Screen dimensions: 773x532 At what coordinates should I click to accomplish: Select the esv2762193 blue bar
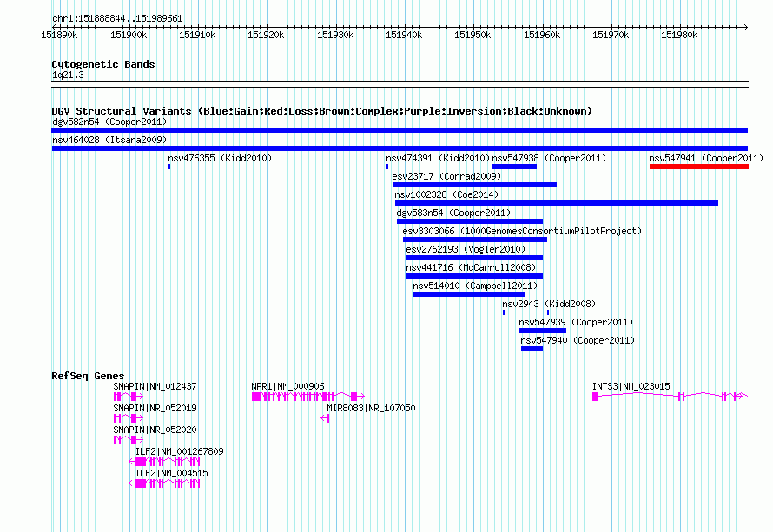coord(475,258)
